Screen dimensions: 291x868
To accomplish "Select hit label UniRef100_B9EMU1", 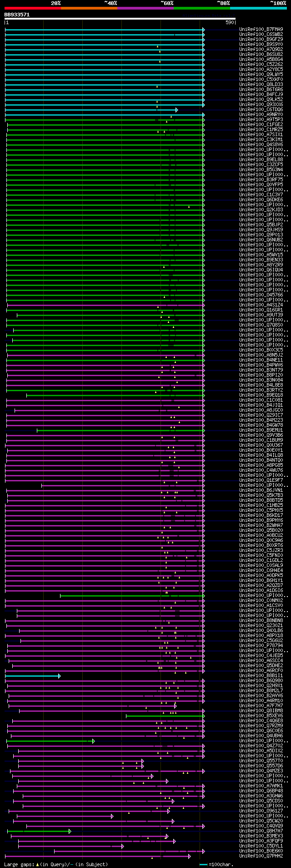I will tap(261, 430).
